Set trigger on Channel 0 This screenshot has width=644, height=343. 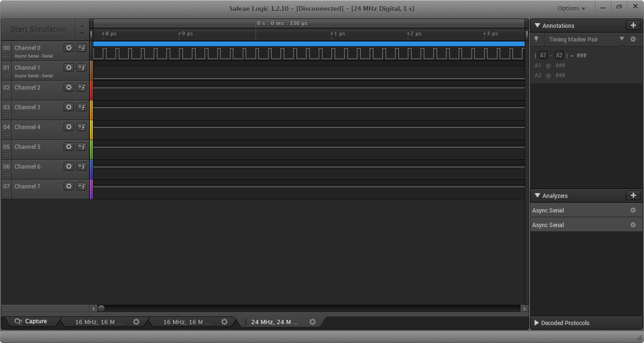pos(81,48)
